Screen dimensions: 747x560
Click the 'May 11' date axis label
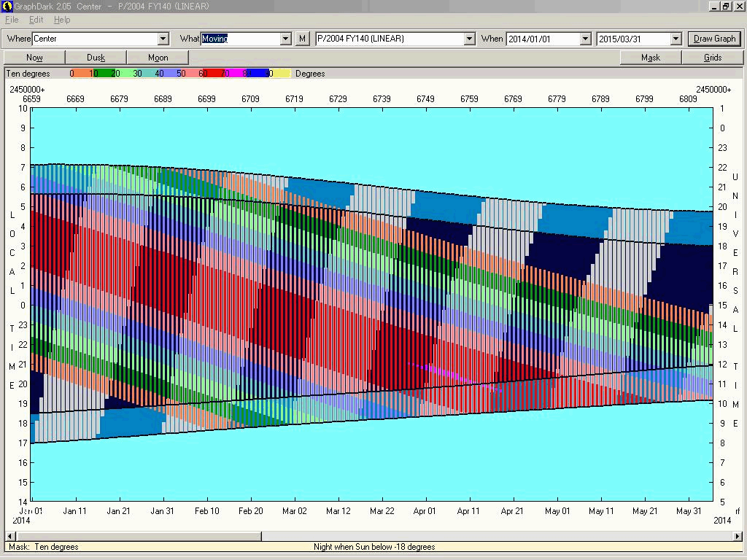pos(601,511)
